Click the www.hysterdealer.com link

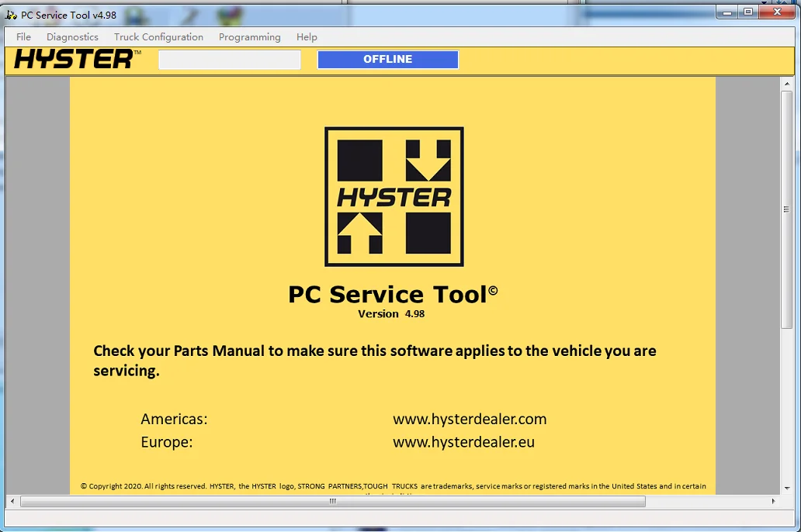click(x=470, y=420)
